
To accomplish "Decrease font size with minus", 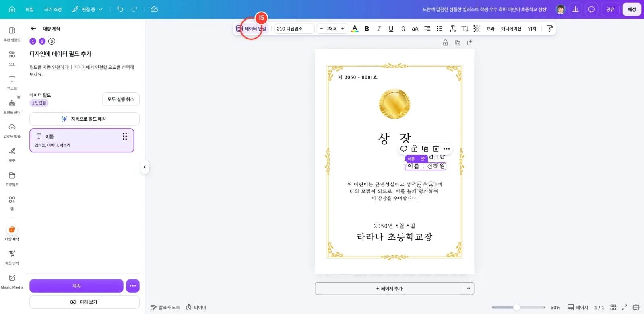I will [x=321, y=29].
